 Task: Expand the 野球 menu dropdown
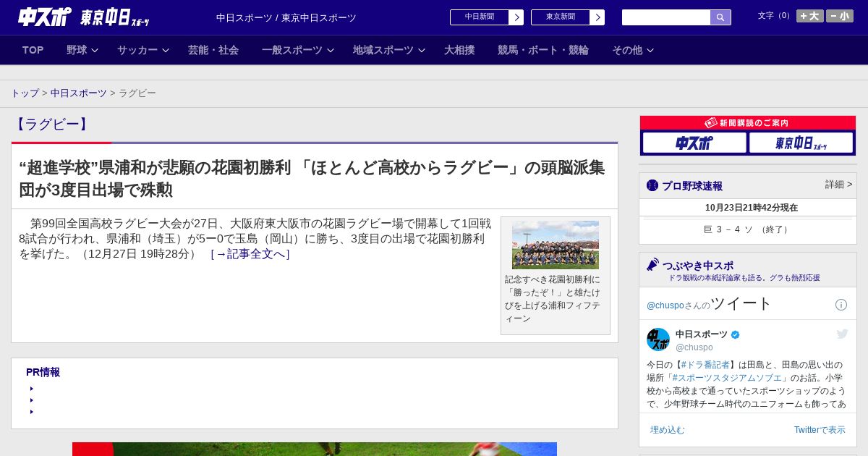(x=82, y=50)
